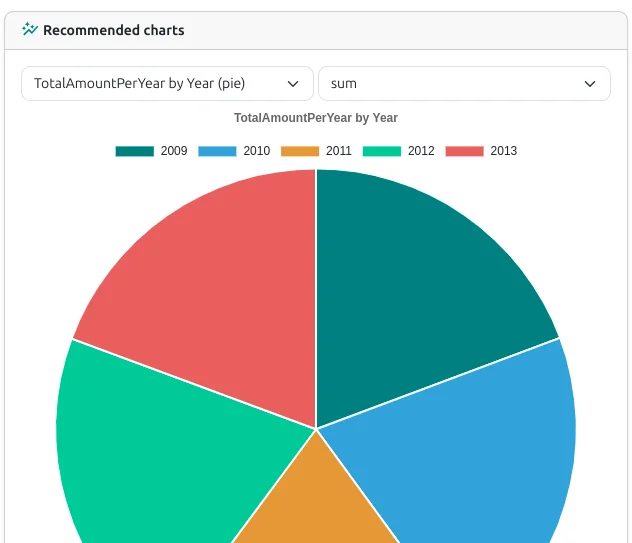Screen dimensions: 632x543
Task: Toggle the 2010 legend color box
Action: click(x=217, y=151)
